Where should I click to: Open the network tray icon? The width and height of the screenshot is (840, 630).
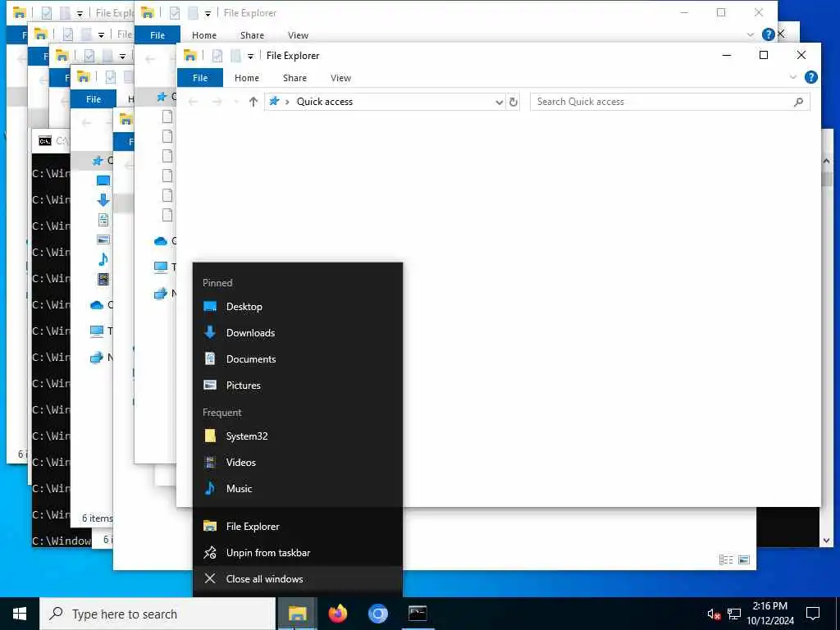tap(734, 614)
